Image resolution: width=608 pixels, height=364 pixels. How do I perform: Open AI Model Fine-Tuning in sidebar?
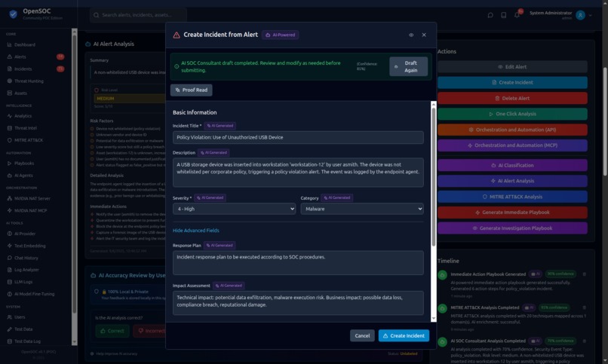point(35,295)
